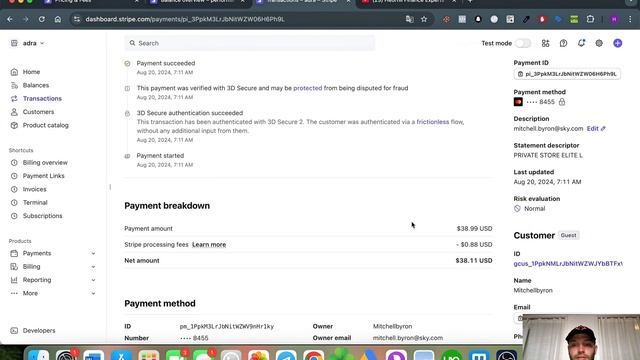Click the Payment started timeline icon
Screen dimensions: 640x360
point(127,156)
